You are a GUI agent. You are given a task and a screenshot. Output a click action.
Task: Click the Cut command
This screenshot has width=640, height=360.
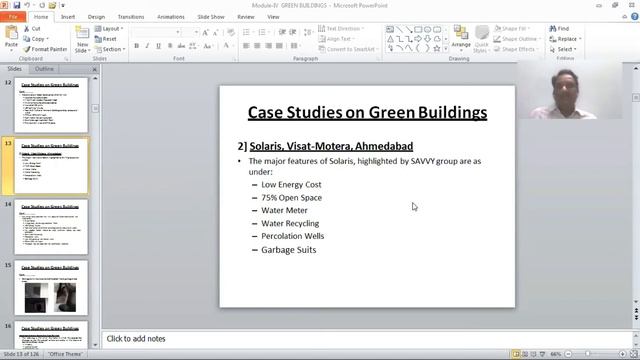[32, 29]
